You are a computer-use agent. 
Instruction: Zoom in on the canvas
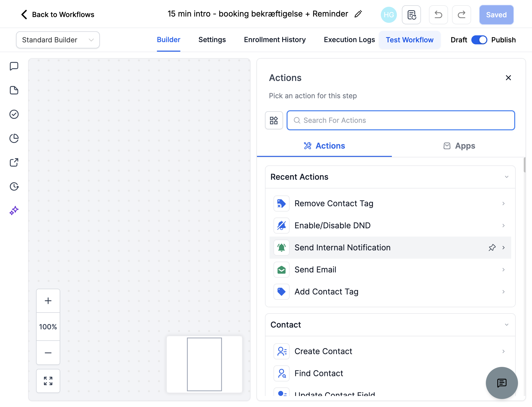tap(48, 301)
